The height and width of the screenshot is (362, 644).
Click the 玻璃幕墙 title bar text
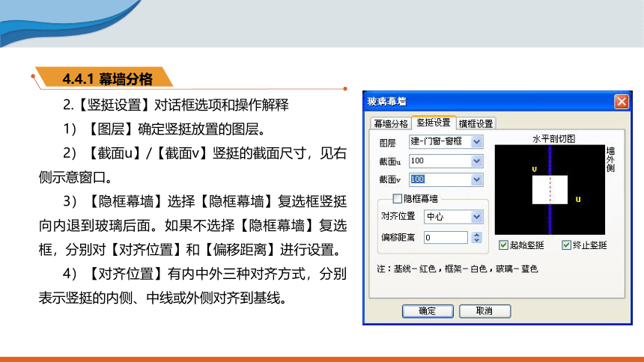tap(386, 102)
